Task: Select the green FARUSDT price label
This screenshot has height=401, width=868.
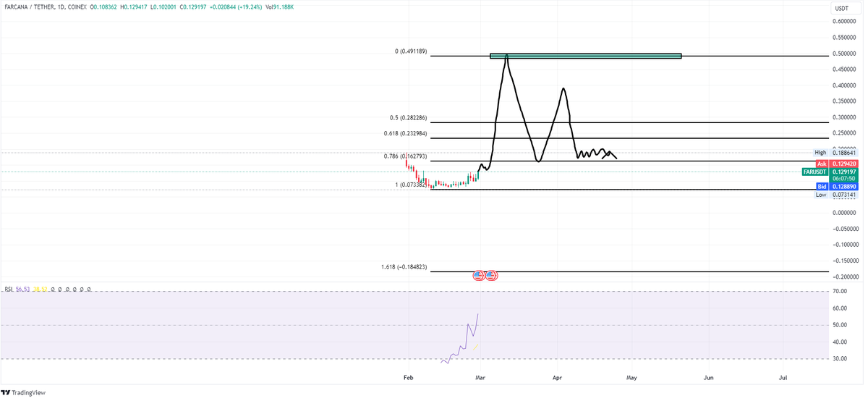Action: pyautogui.click(x=815, y=172)
